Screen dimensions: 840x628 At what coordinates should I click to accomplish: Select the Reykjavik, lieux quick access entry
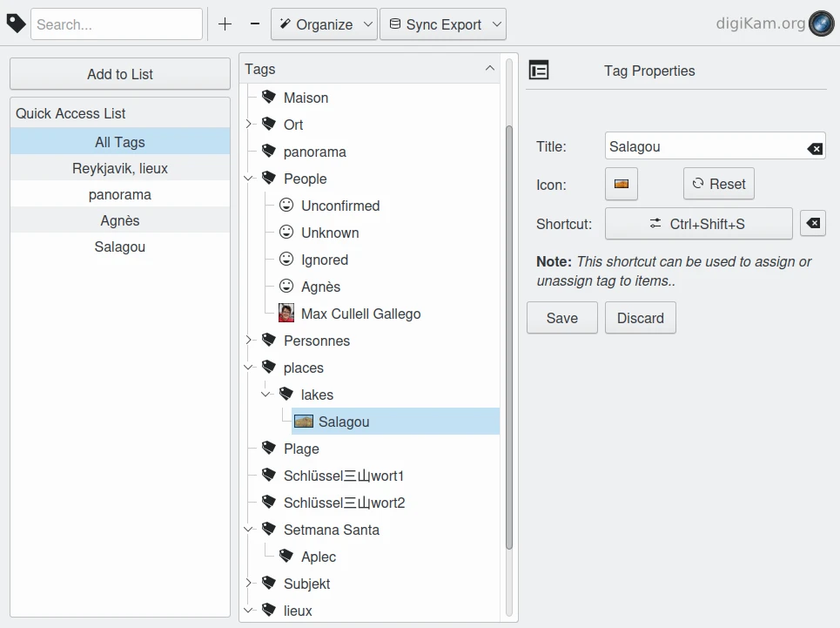tap(120, 168)
